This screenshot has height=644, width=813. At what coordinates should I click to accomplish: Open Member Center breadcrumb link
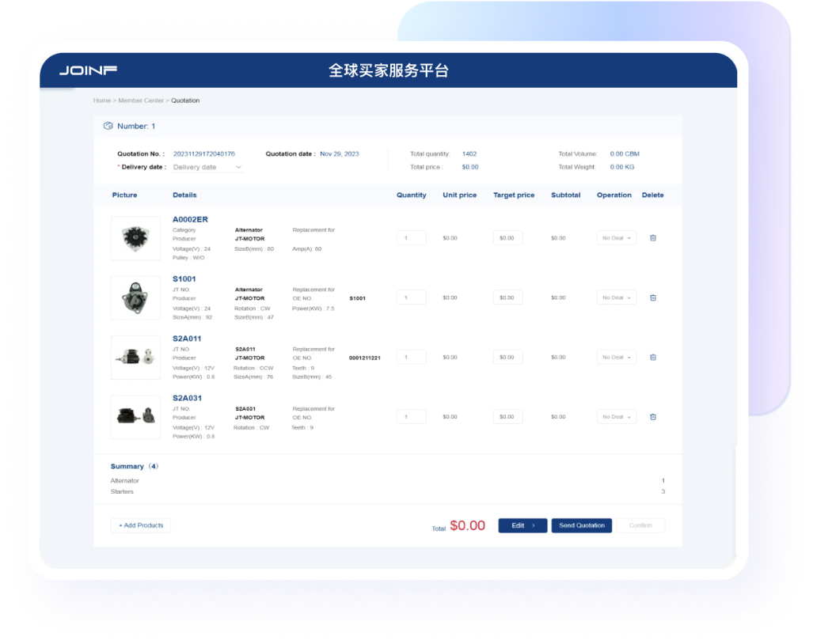pyautogui.click(x=141, y=100)
